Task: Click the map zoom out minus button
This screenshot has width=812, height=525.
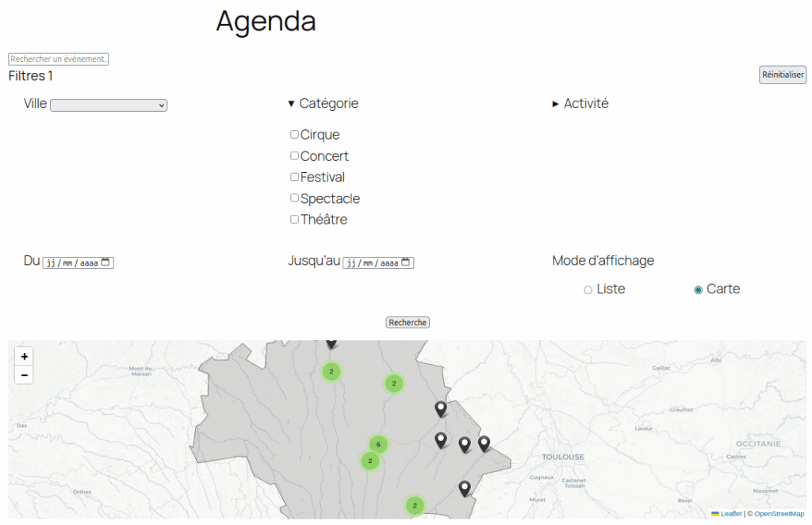Action: tap(24, 375)
